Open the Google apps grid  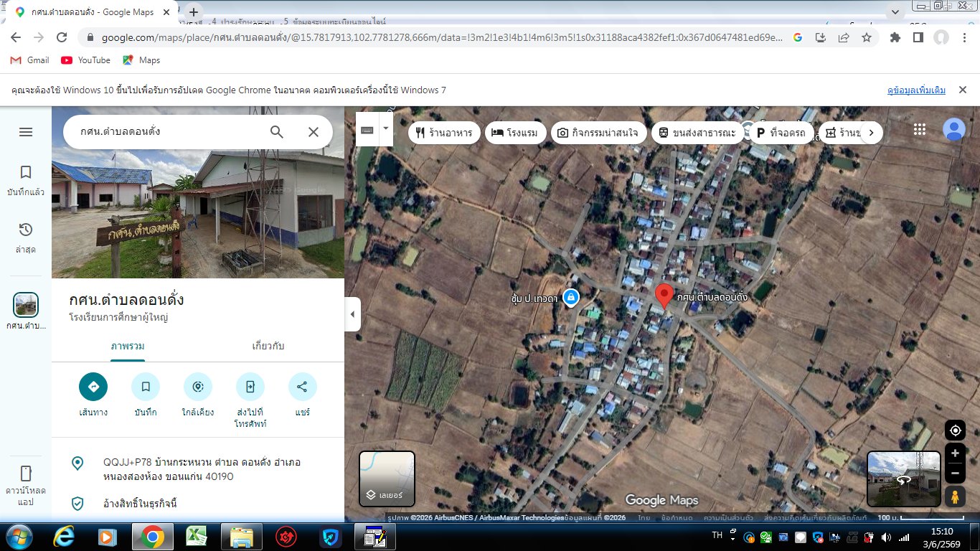tap(920, 129)
